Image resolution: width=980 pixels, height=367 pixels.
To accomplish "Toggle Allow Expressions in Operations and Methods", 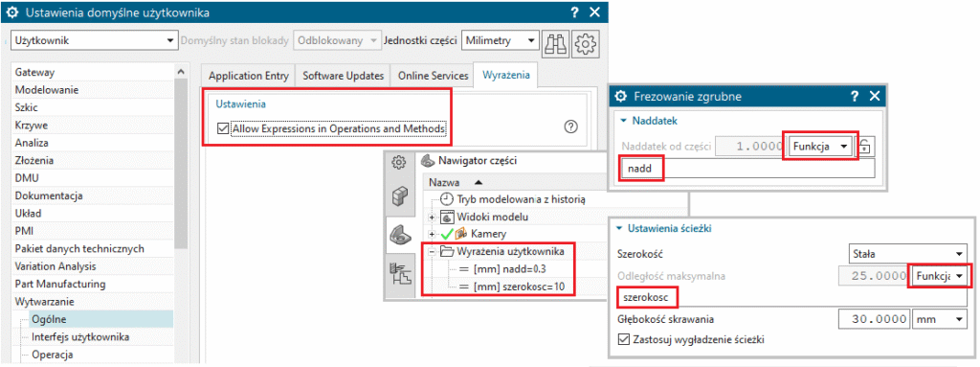I will [222, 128].
